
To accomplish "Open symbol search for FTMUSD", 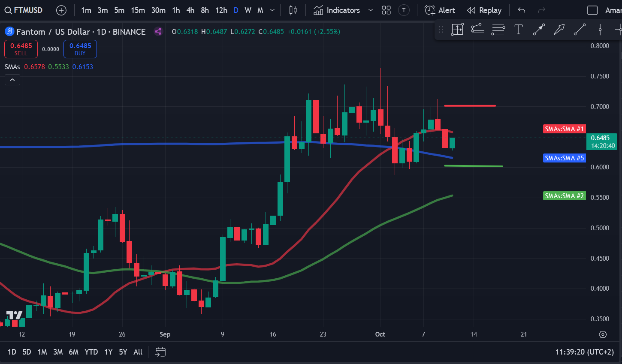I will pos(24,10).
